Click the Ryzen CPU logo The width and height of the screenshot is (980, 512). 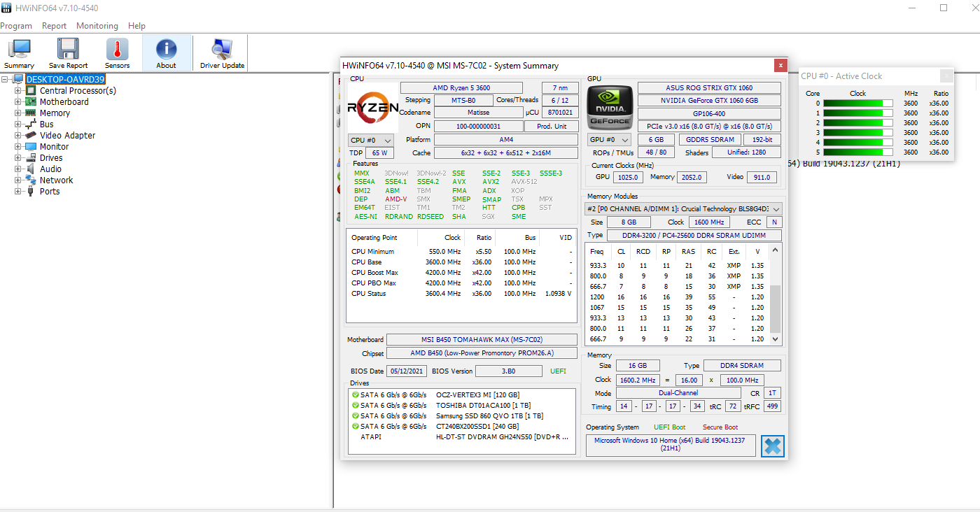[x=373, y=108]
